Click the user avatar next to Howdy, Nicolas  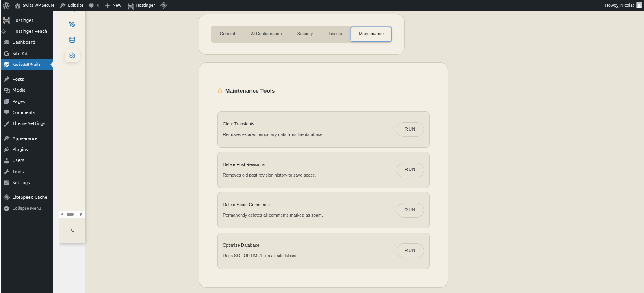pyautogui.click(x=639, y=5)
